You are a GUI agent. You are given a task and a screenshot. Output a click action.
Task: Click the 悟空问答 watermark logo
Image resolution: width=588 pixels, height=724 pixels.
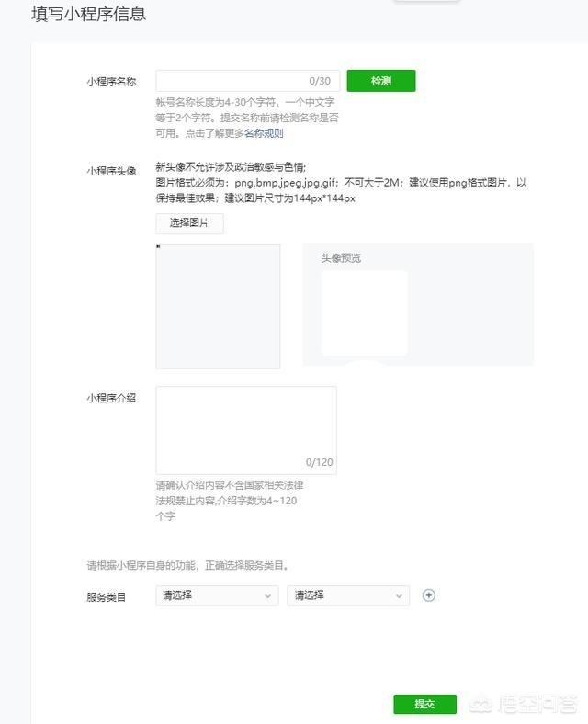523,704
